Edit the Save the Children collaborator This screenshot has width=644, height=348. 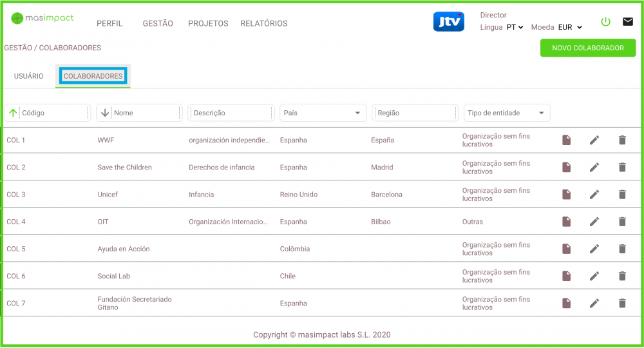coord(594,168)
